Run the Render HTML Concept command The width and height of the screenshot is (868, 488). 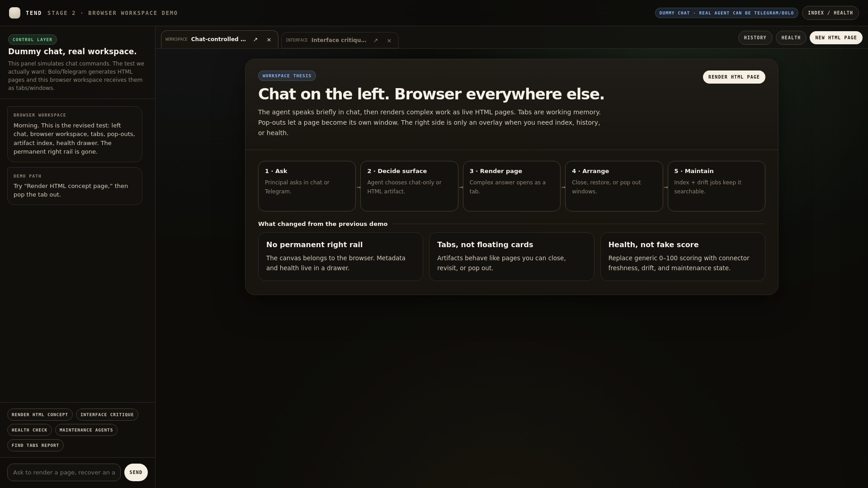pos(40,415)
